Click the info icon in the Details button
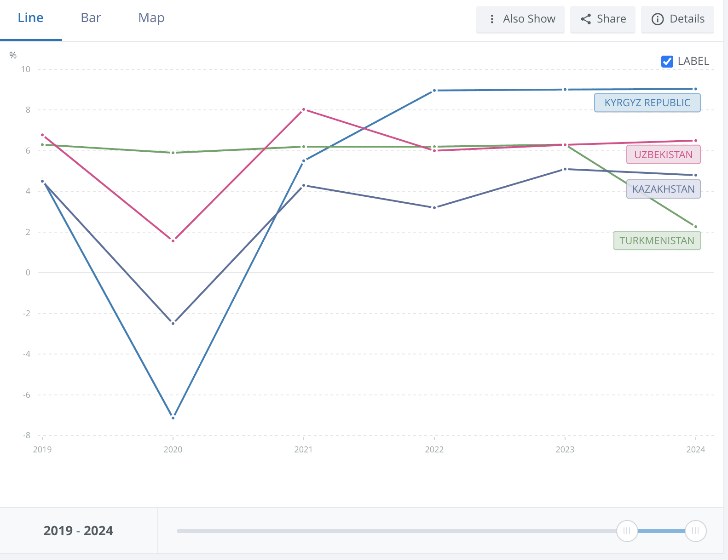Viewport: 728px width, 560px height. tap(658, 19)
